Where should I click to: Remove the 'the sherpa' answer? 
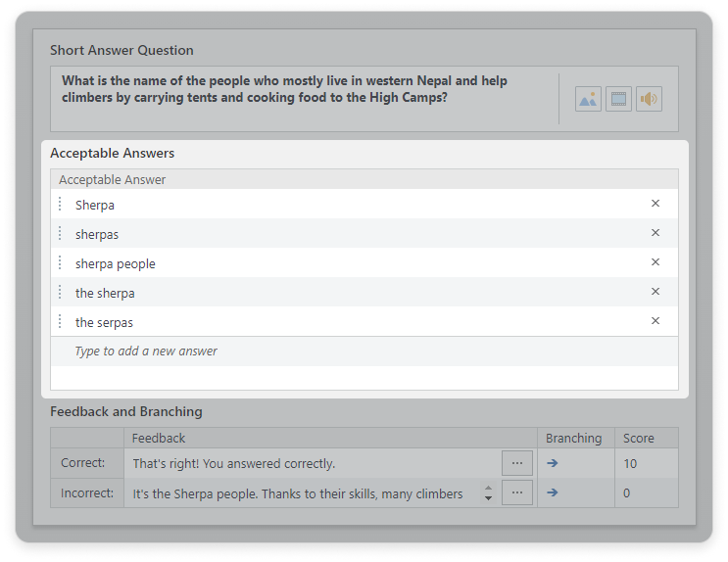coord(655,292)
